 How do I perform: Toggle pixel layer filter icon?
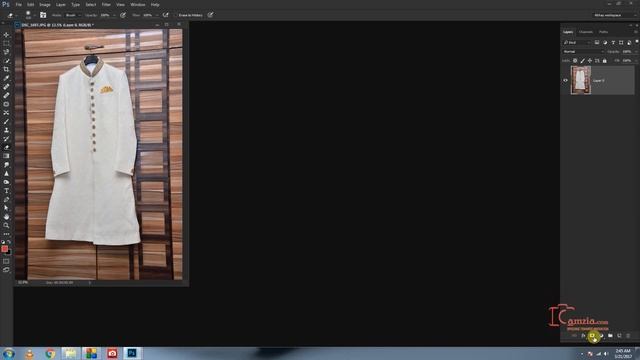[597, 42]
